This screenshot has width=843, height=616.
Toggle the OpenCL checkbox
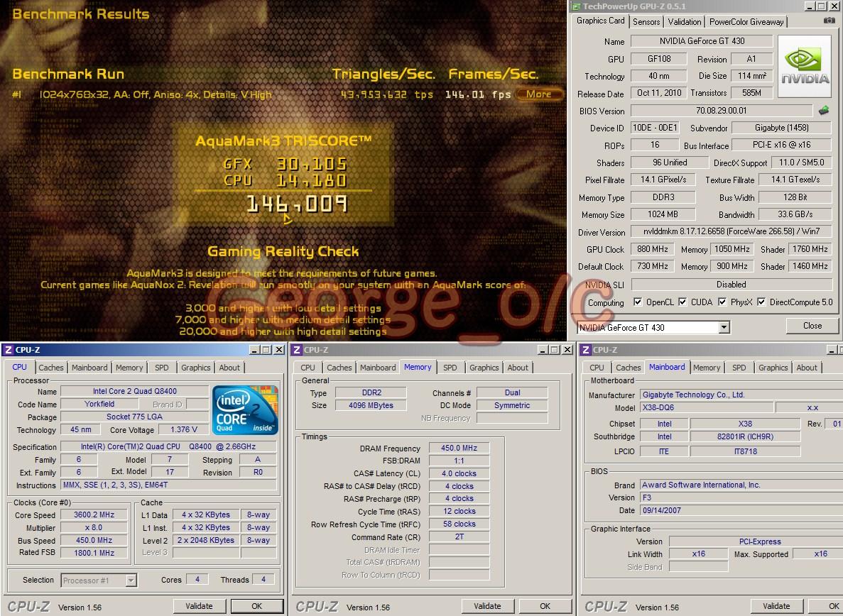tap(638, 302)
